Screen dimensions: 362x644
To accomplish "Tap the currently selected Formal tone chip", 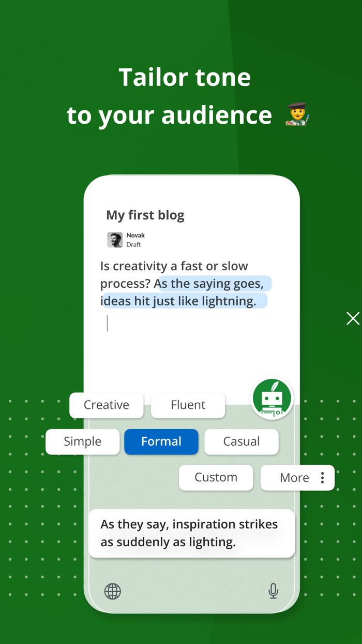I will click(x=161, y=441).
